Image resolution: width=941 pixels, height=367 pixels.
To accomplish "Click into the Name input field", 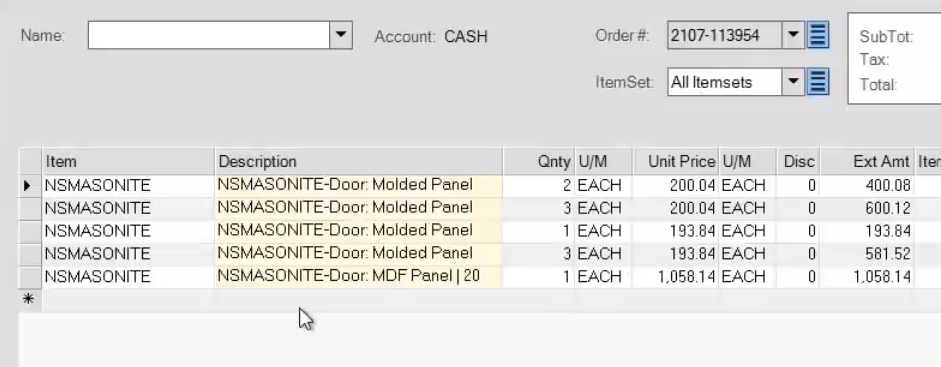I will [x=209, y=35].
